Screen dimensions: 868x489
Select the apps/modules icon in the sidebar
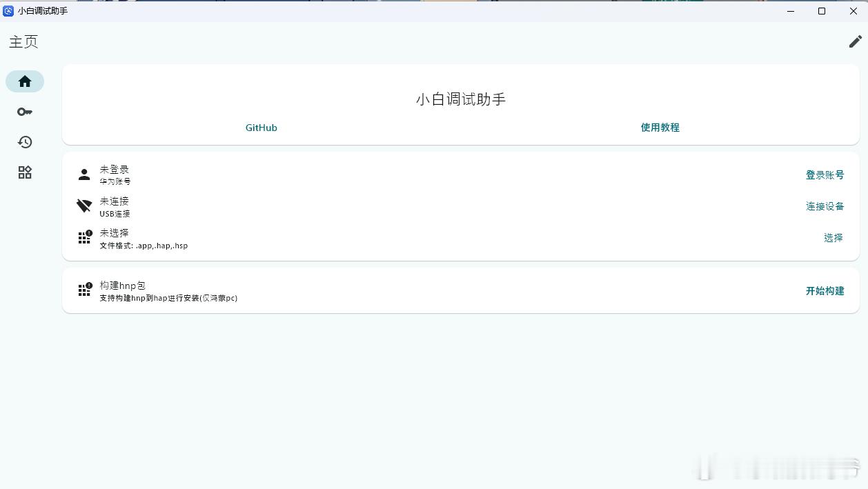(24, 172)
